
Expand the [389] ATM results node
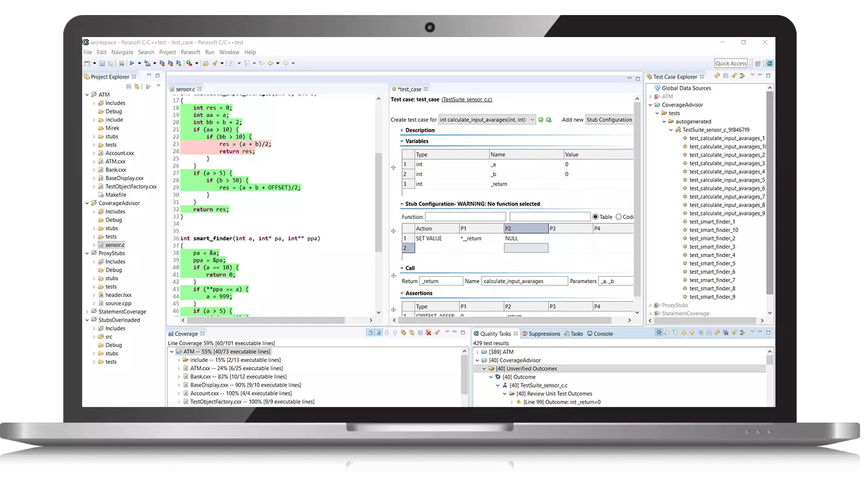477,352
